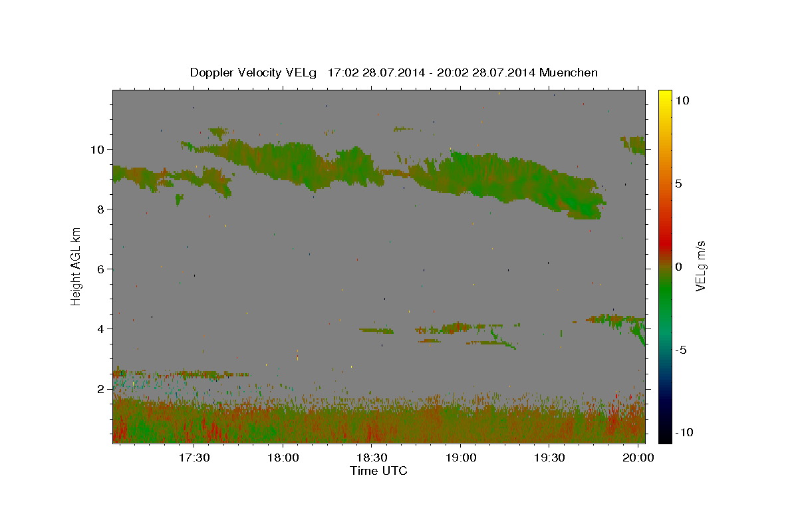Click the 'Time UTC' axis label

(378, 471)
